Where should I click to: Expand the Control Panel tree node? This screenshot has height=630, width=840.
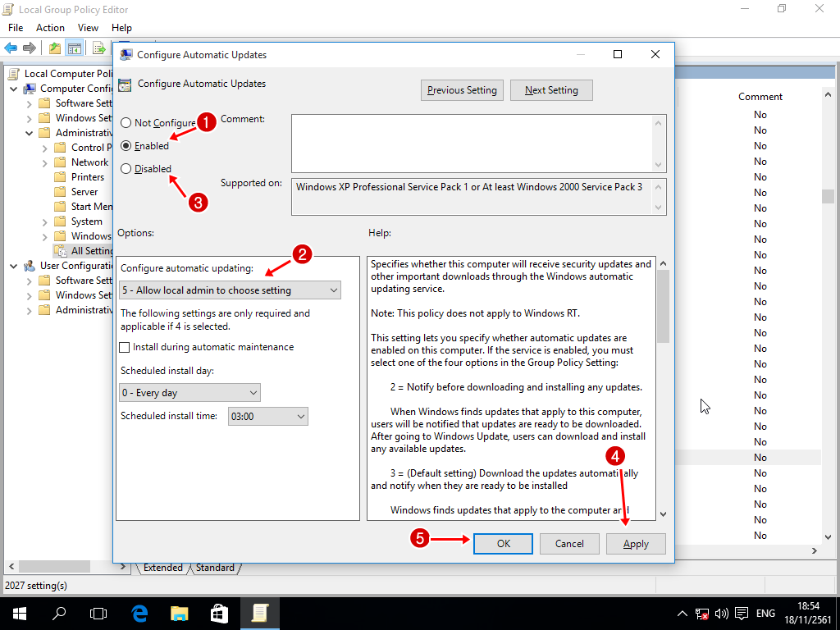[45, 148]
